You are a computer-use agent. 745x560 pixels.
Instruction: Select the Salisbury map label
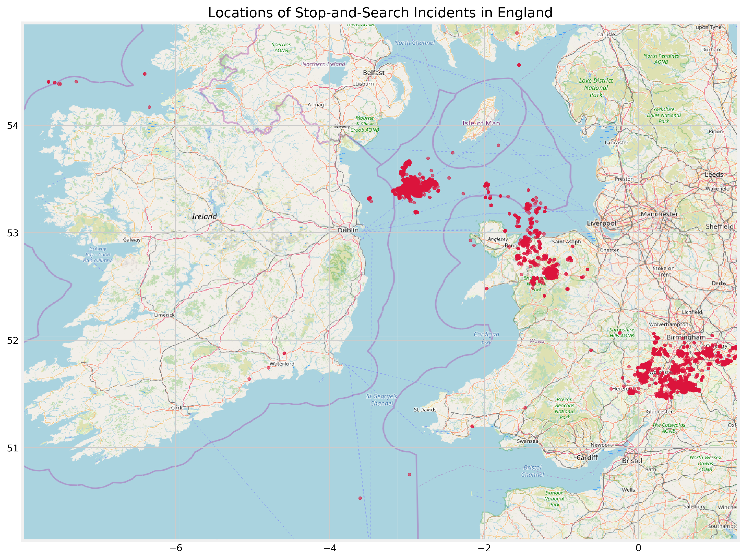click(x=694, y=507)
